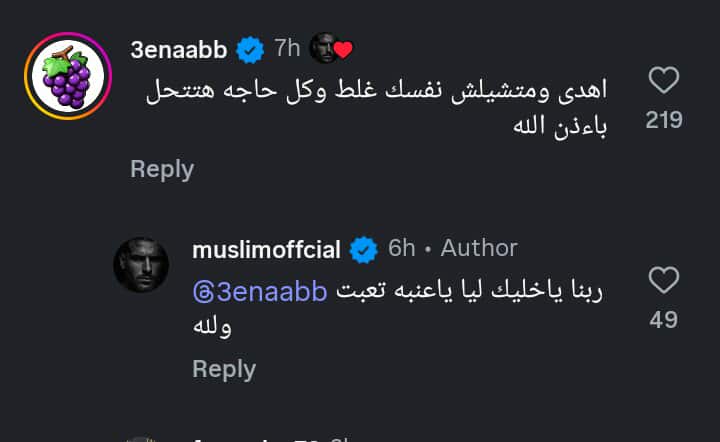Viewport: 720px width, 442px height.
Task: Like 3enaabb's comment with the heart
Action: (x=663, y=80)
